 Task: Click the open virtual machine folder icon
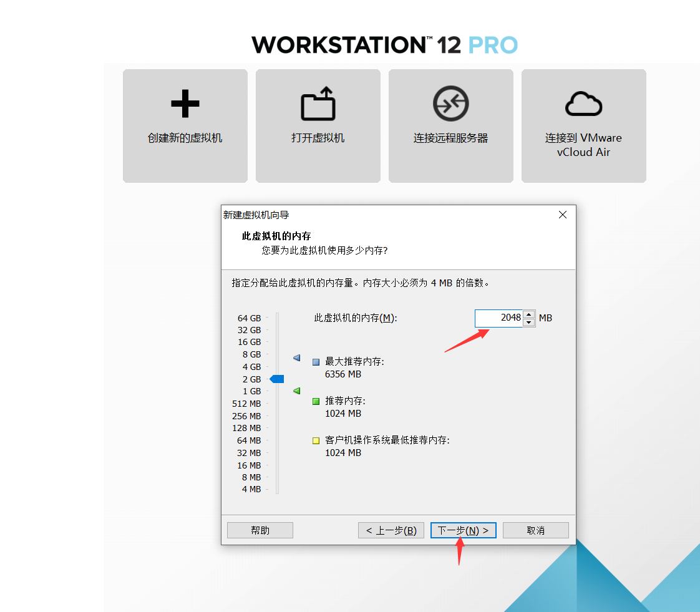(x=318, y=104)
